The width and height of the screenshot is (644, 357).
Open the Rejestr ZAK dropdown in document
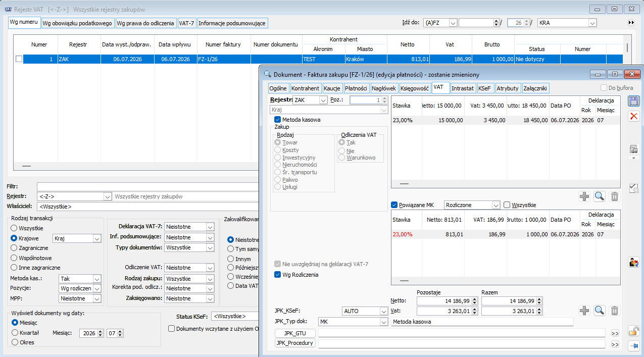coord(323,100)
